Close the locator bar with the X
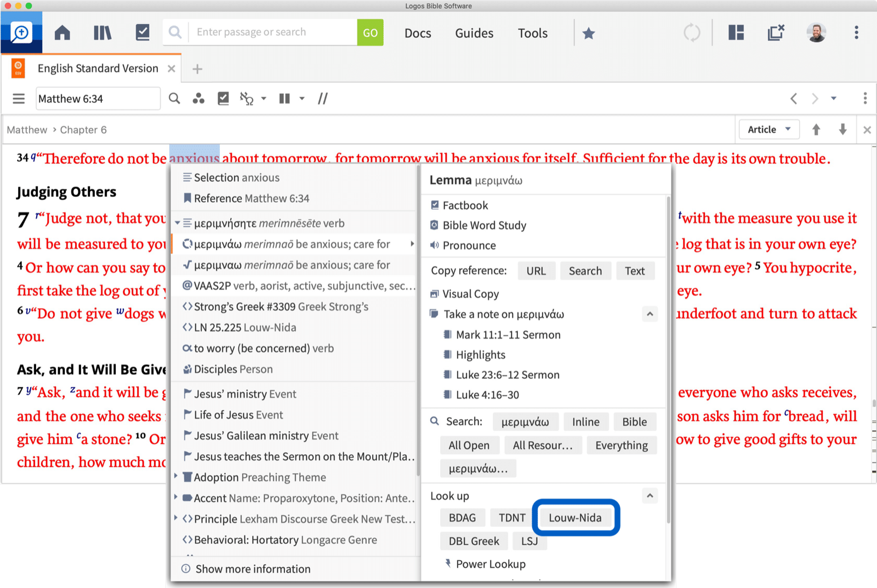 (867, 130)
